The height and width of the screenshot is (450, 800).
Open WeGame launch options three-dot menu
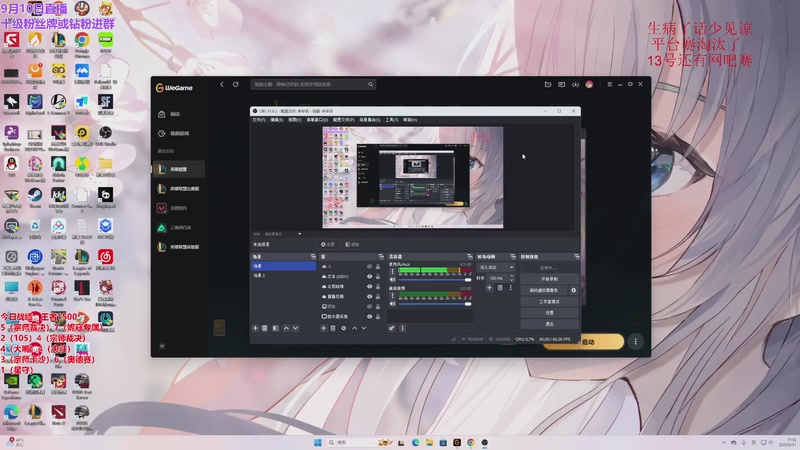click(636, 342)
